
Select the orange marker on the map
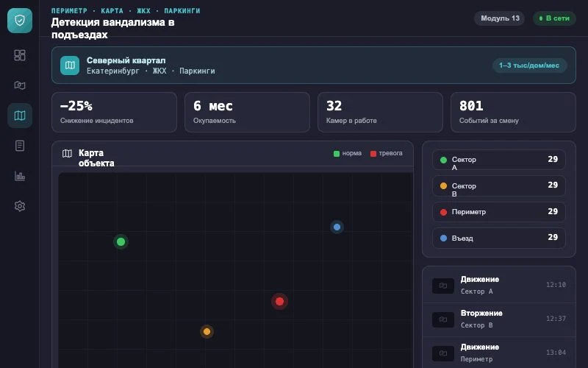click(x=207, y=332)
